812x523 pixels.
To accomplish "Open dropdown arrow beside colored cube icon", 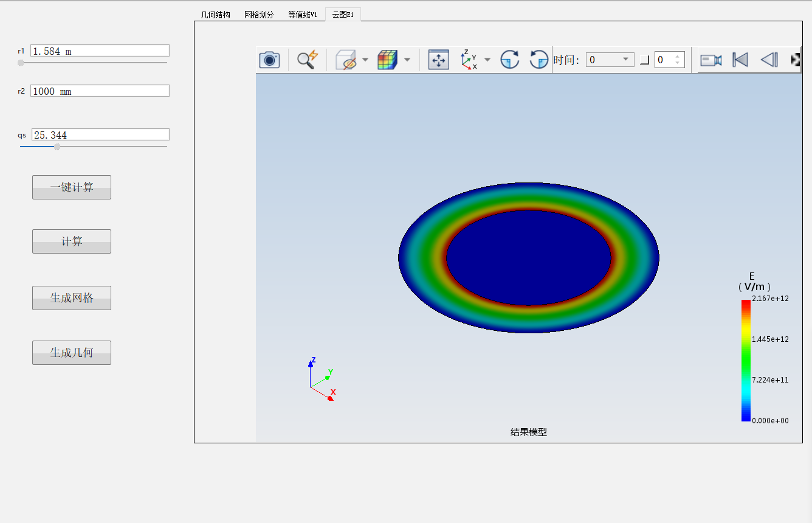I will [x=407, y=60].
